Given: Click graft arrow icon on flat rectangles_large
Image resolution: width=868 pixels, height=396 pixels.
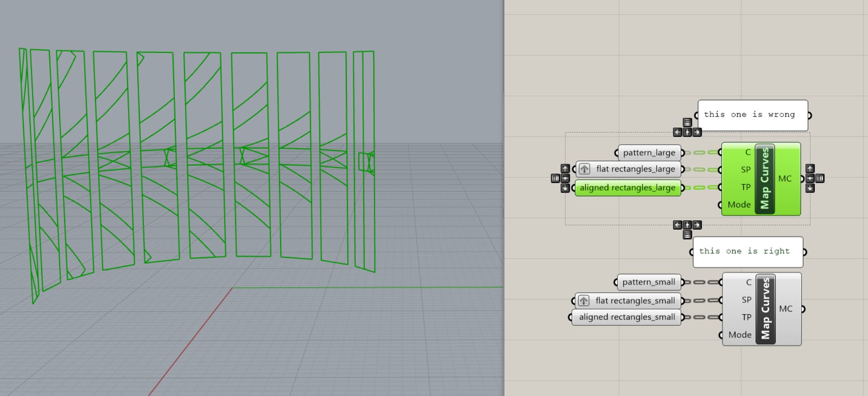Looking at the screenshot, I should (x=585, y=169).
